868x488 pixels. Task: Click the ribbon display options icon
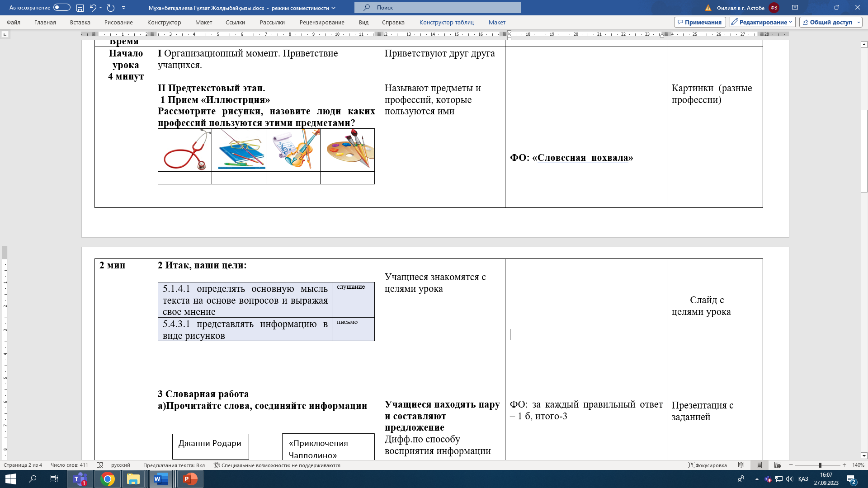point(795,8)
